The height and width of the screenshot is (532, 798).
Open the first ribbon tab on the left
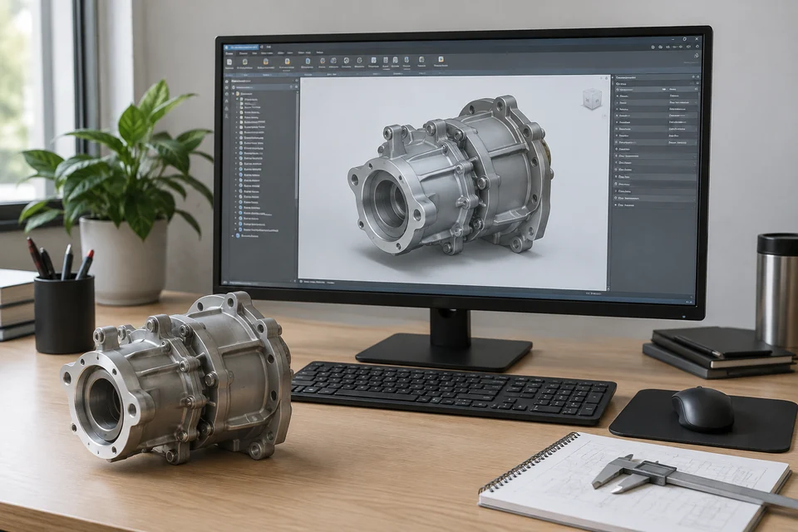(x=229, y=53)
